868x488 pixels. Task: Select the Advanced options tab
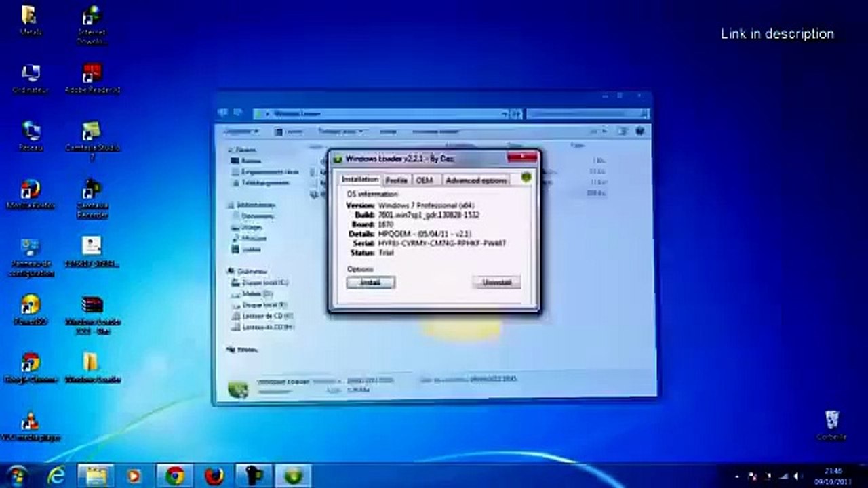[476, 180]
